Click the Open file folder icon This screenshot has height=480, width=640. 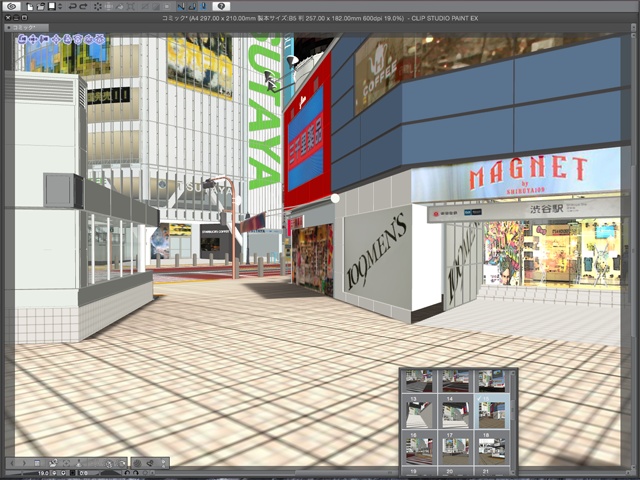[x=41, y=7]
